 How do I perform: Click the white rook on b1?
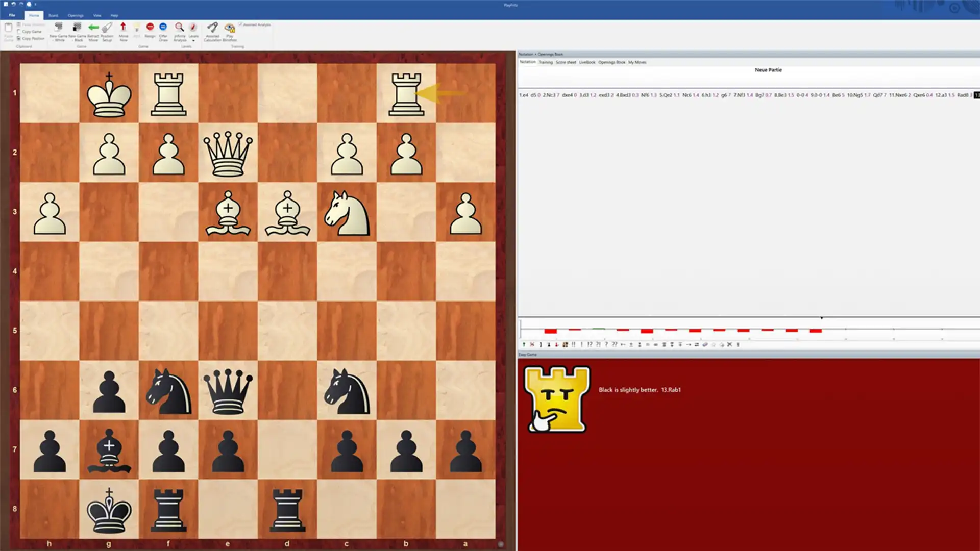tap(406, 94)
